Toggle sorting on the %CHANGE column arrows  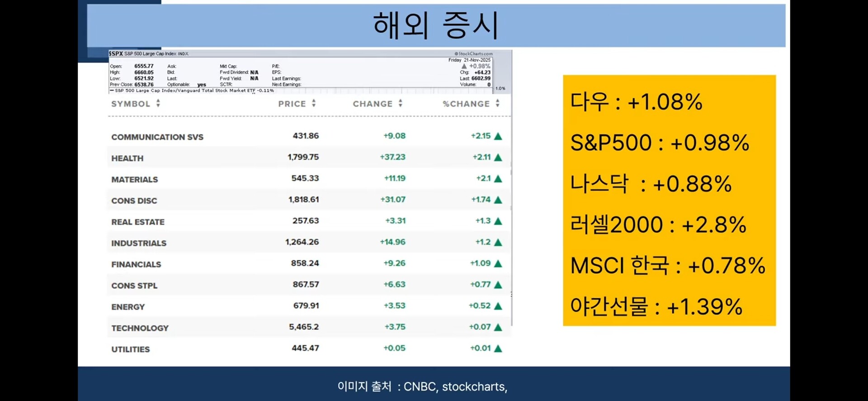[x=497, y=103]
